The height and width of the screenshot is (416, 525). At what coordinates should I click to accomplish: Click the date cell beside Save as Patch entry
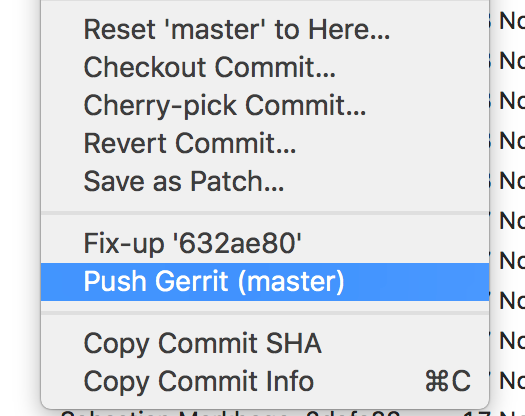(x=508, y=181)
